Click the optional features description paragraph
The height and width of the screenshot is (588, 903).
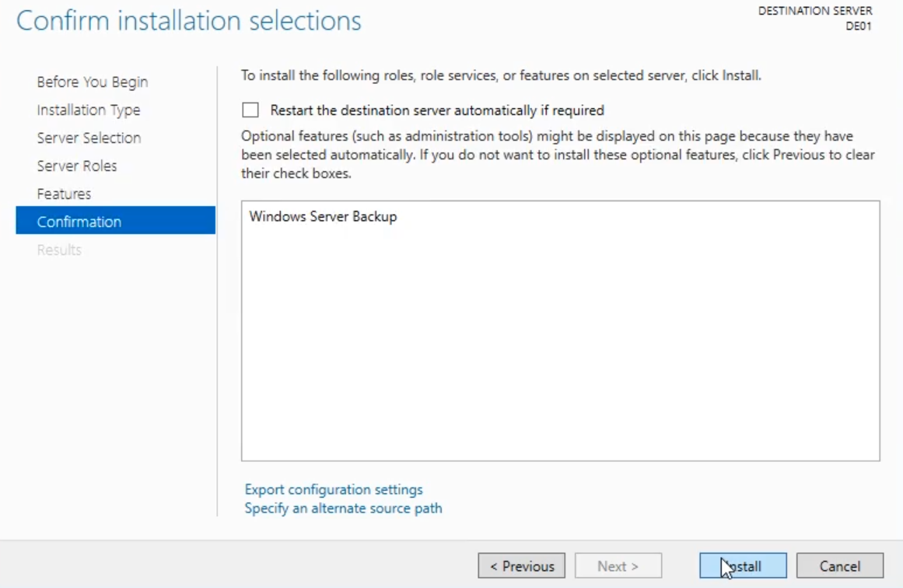(x=558, y=155)
